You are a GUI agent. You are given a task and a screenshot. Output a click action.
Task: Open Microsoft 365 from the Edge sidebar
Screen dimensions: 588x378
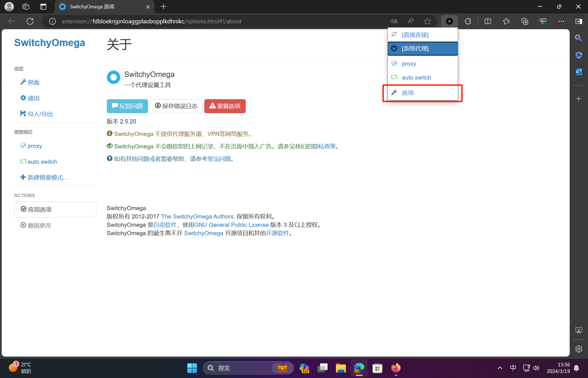[x=579, y=55]
